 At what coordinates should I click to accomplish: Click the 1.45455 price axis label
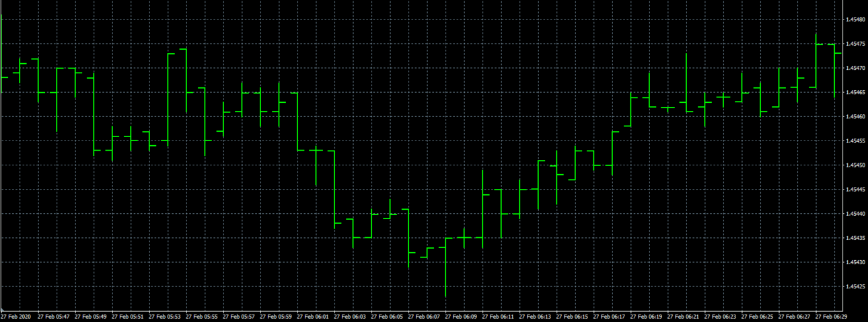click(x=857, y=141)
